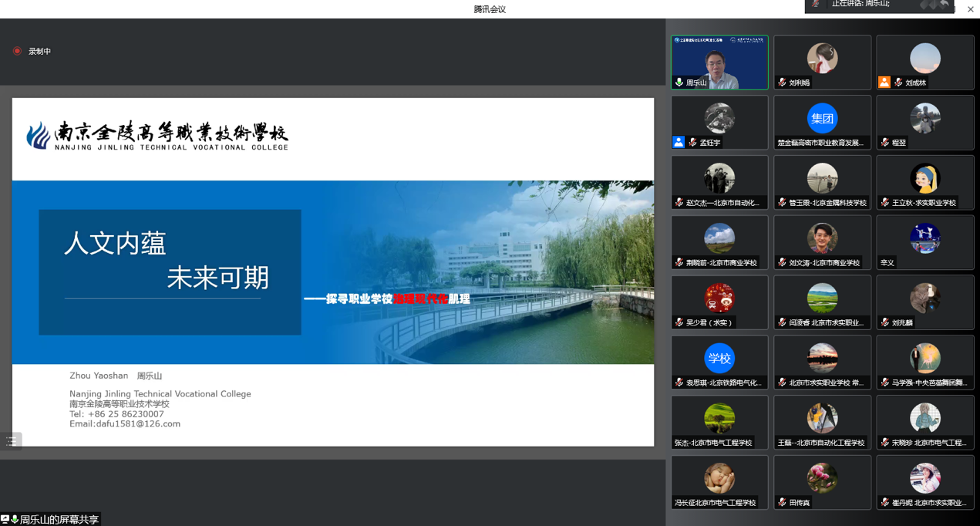980x526 pixels.
Task: Click the orange host badge beside 刘成林
Action: coord(884,83)
